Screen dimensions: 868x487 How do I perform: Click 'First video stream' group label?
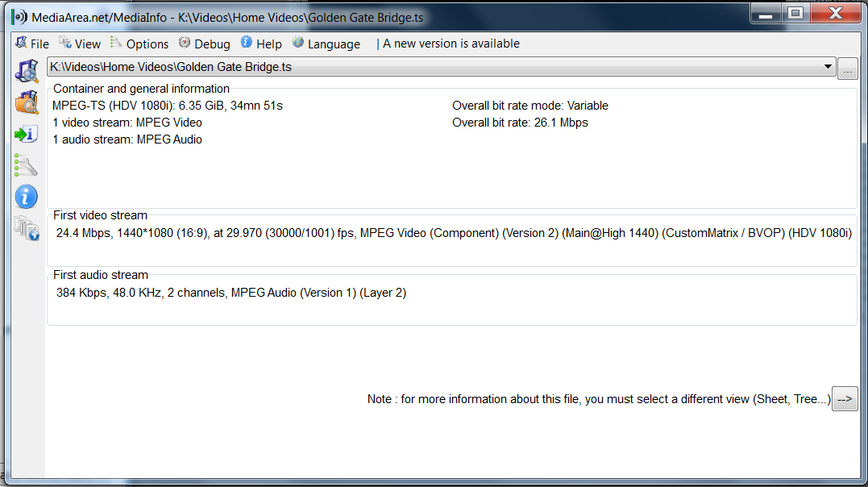[100, 215]
